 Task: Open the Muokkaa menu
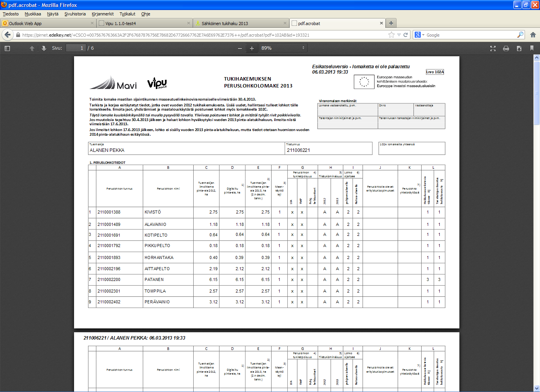(x=33, y=14)
